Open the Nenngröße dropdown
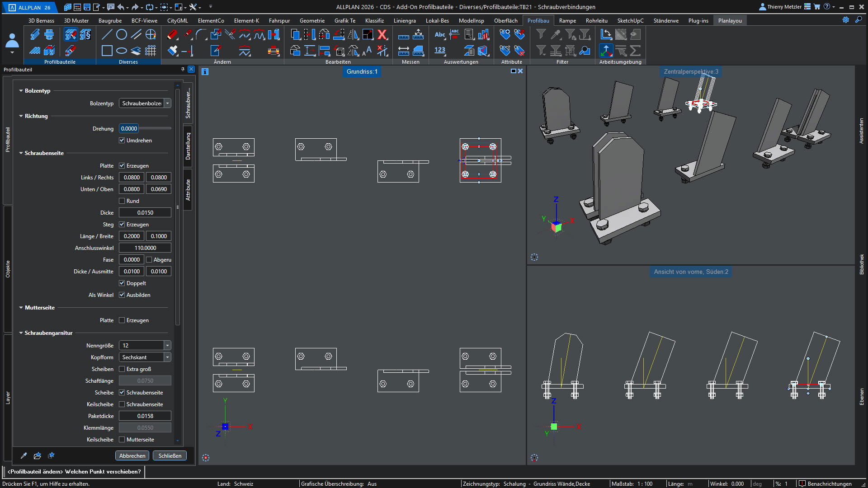This screenshot has width=868, height=488. [x=168, y=346]
